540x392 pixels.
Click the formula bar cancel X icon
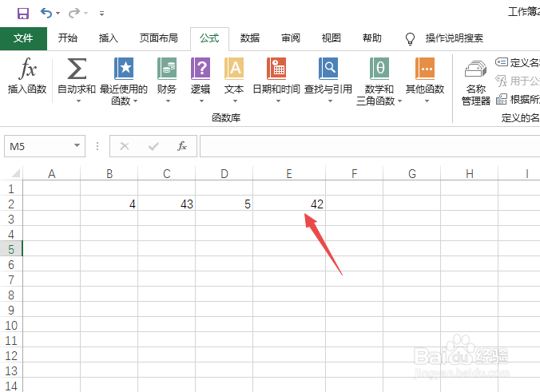[x=125, y=146]
